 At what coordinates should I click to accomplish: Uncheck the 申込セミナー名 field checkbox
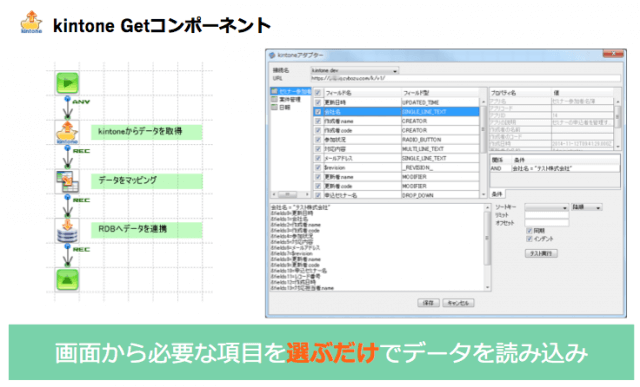(318, 195)
